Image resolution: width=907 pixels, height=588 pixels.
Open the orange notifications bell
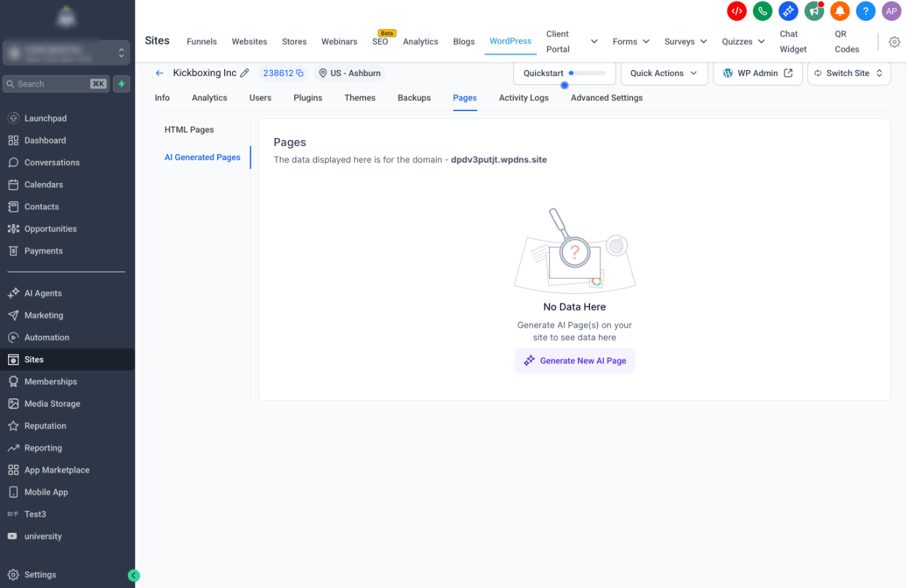click(x=840, y=11)
